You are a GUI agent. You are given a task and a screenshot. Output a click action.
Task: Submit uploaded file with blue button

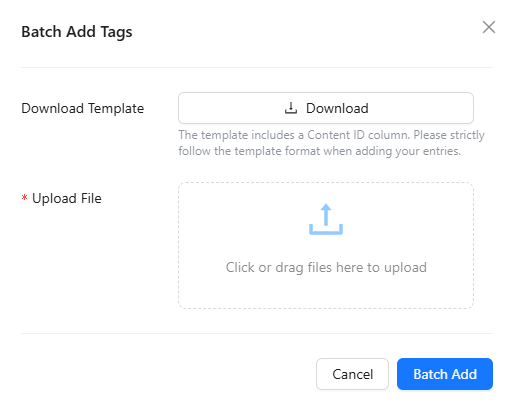445,374
